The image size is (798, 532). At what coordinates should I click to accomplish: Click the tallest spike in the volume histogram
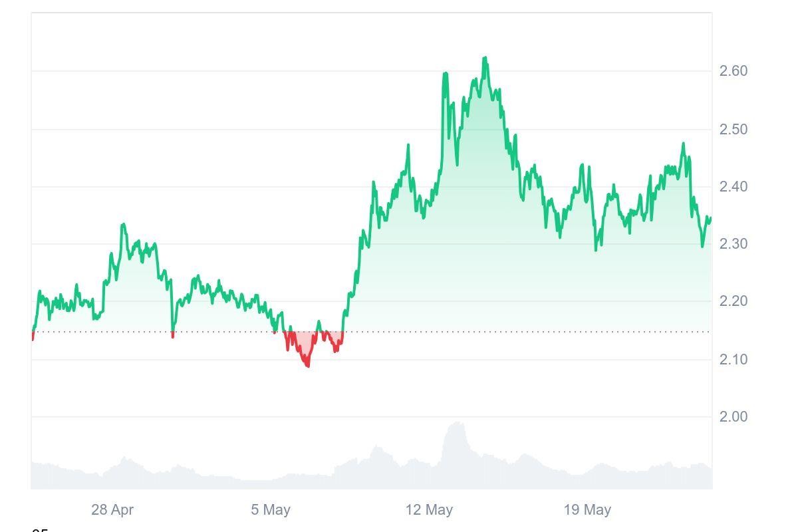(x=458, y=424)
